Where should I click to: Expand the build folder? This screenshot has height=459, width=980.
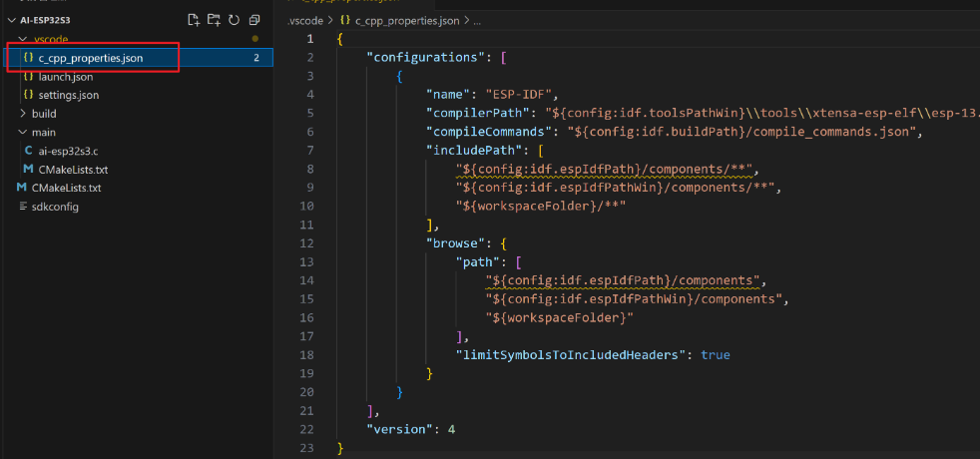23,114
